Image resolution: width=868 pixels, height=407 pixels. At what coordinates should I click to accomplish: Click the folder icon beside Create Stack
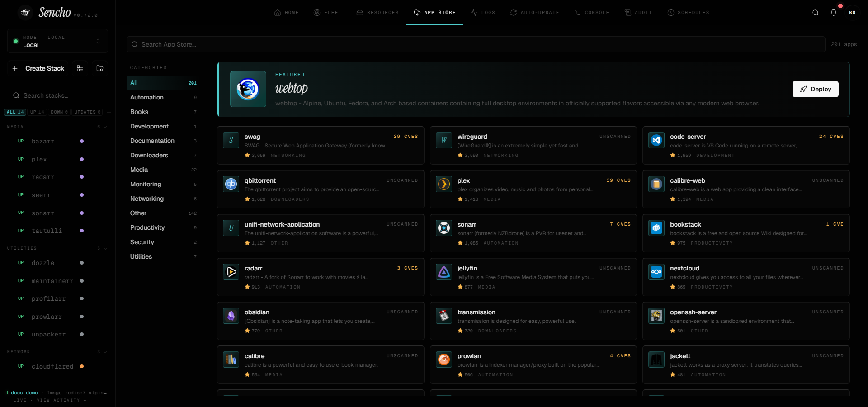tap(100, 68)
